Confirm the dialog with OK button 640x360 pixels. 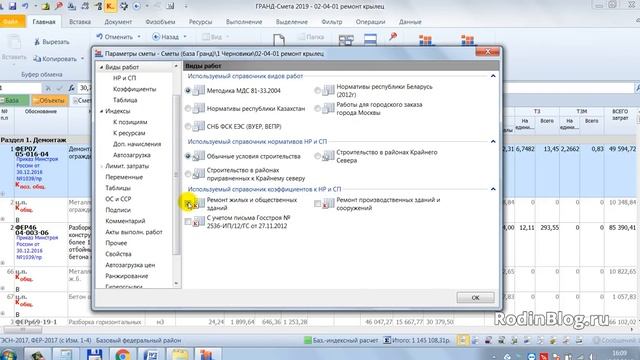[x=476, y=298]
